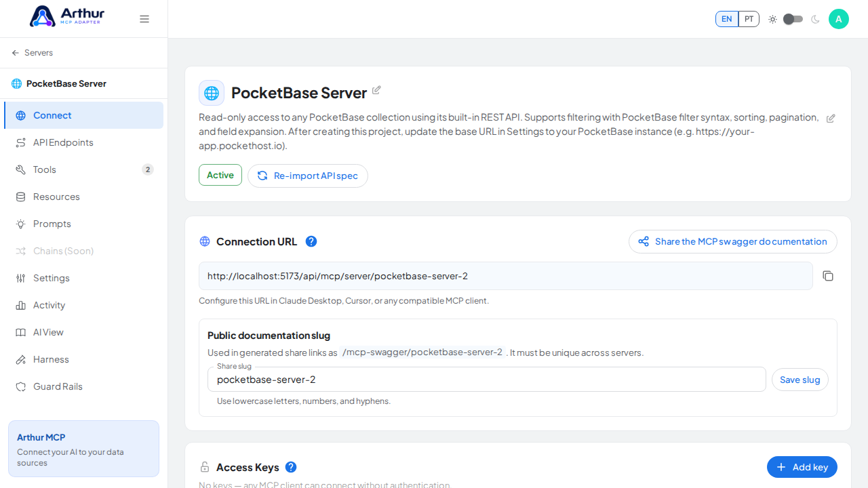Toggle the dark mode switch
This screenshot has height=488, width=868.
793,19
